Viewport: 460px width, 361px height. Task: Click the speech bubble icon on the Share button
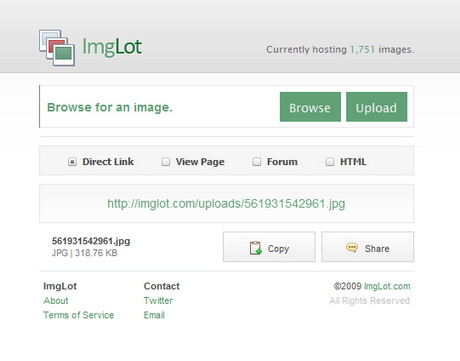pyautogui.click(x=352, y=248)
